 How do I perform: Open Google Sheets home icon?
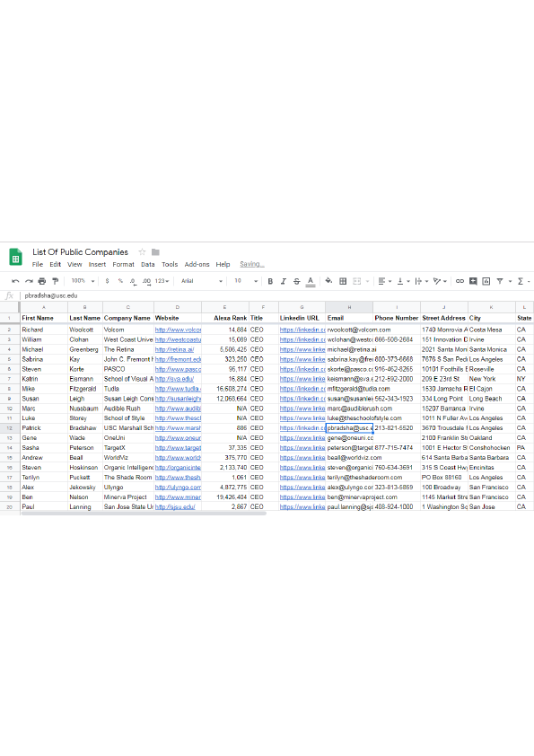[x=15, y=257]
